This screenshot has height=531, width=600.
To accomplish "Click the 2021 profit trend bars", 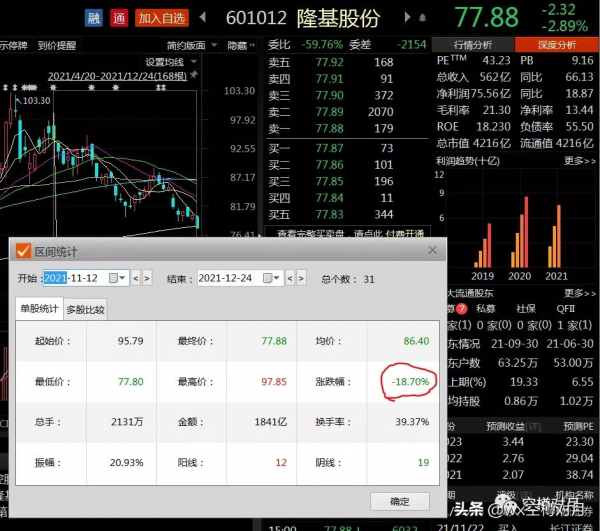I will [x=555, y=236].
